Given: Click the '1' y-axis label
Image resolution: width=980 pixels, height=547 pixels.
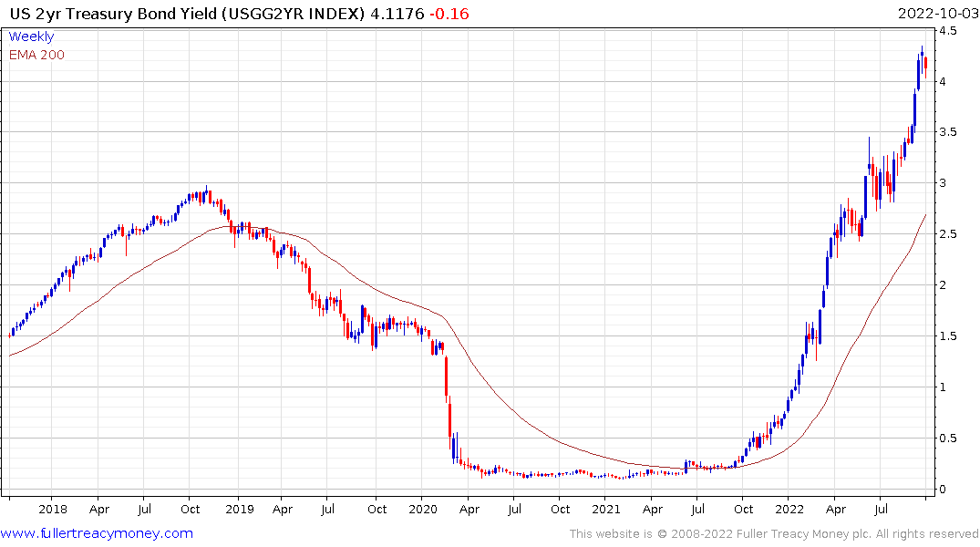Looking at the screenshot, I should pos(944,387).
